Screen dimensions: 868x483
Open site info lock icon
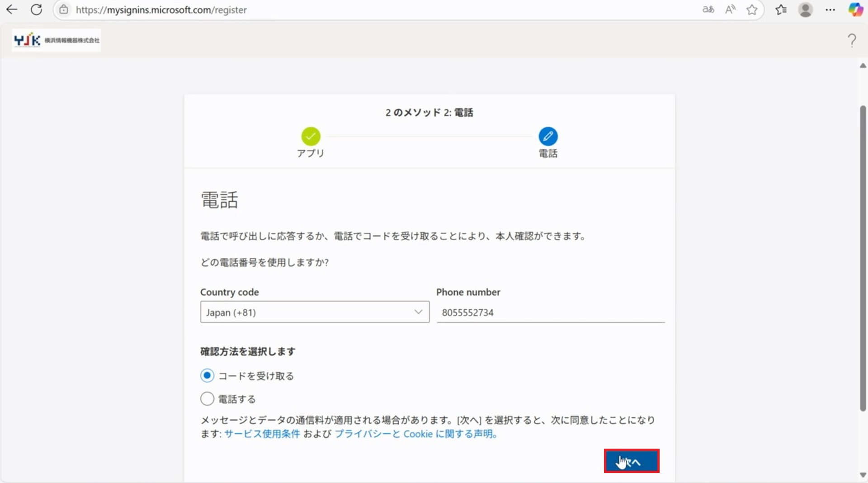(64, 9)
